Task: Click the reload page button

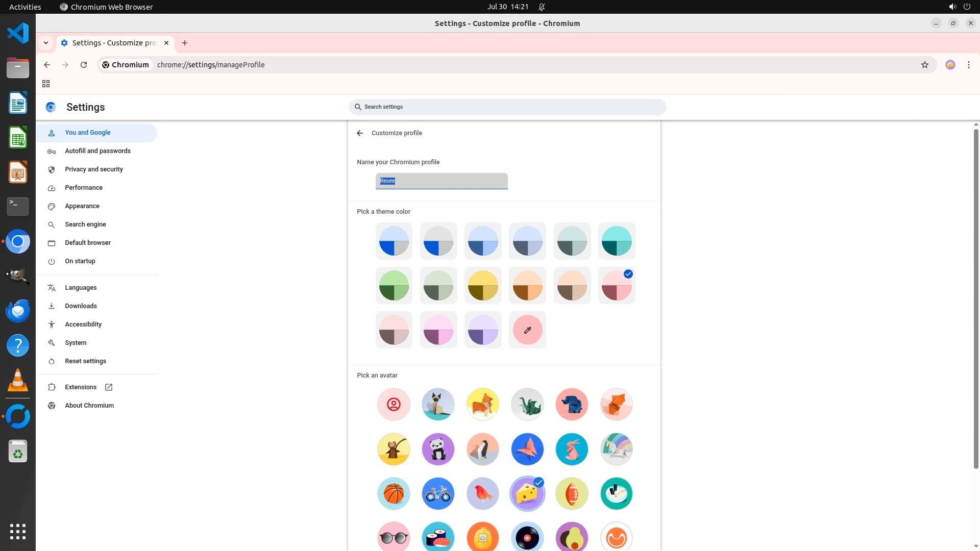Action: point(84,65)
